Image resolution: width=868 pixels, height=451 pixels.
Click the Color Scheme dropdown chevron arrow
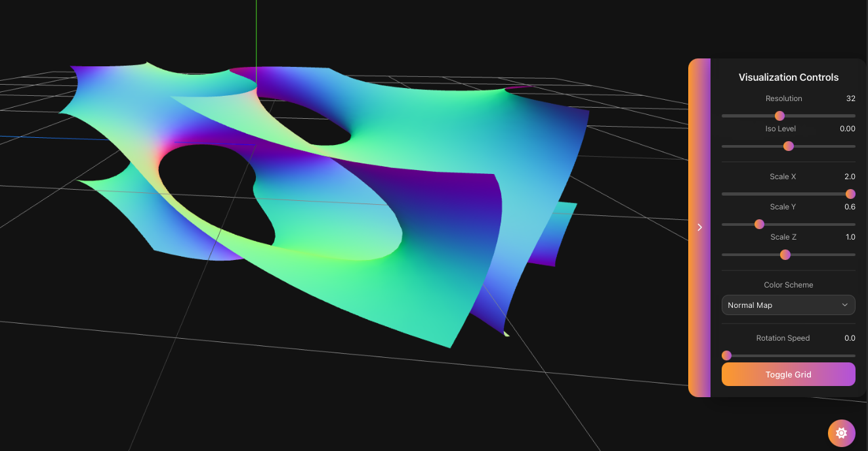[845, 305]
